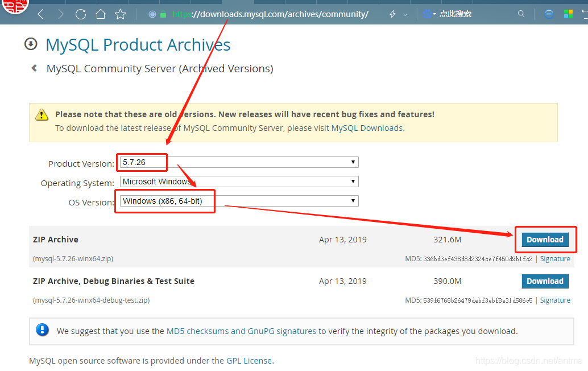Click the circular download icon beside MySQL Product Archives
The width and height of the screenshot is (588, 371).
coord(30,43)
